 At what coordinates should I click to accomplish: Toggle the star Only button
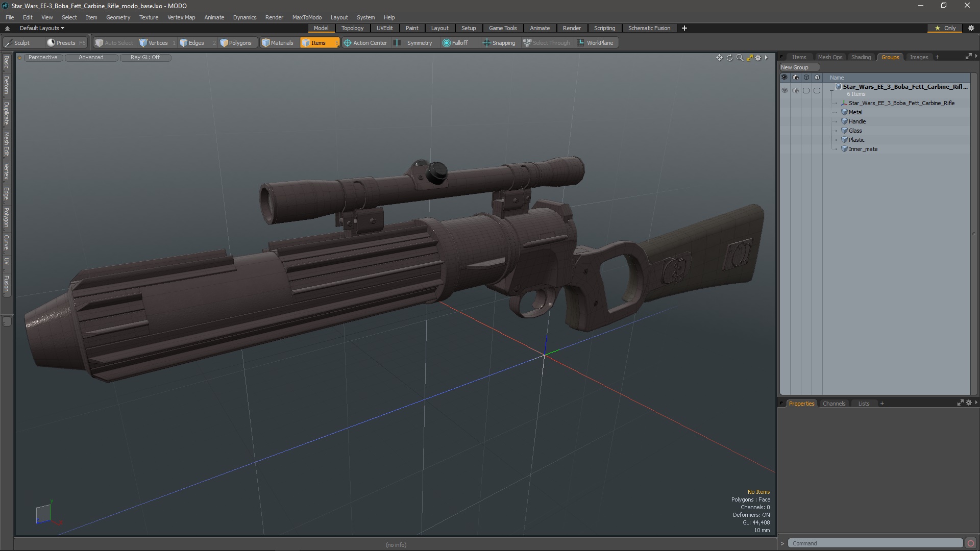pyautogui.click(x=945, y=28)
